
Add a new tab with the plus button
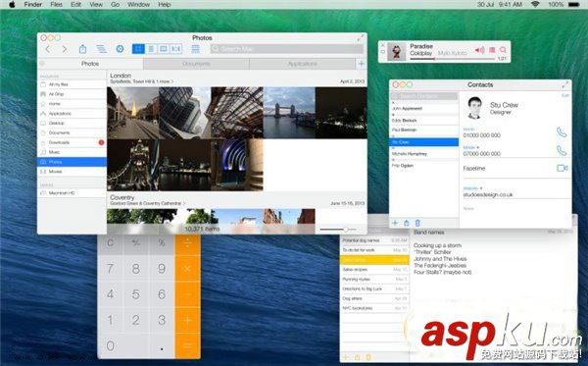pyautogui.click(x=361, y=64)
